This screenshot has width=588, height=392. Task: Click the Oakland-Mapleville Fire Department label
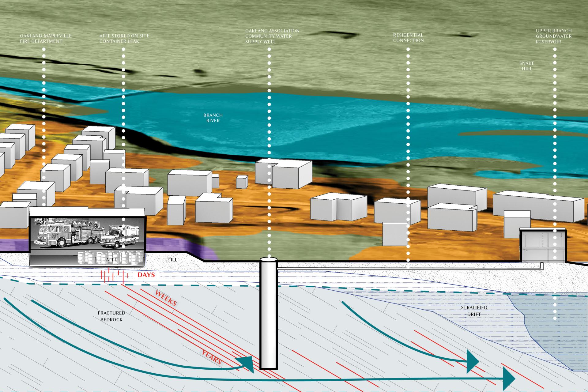pos(46,39)
